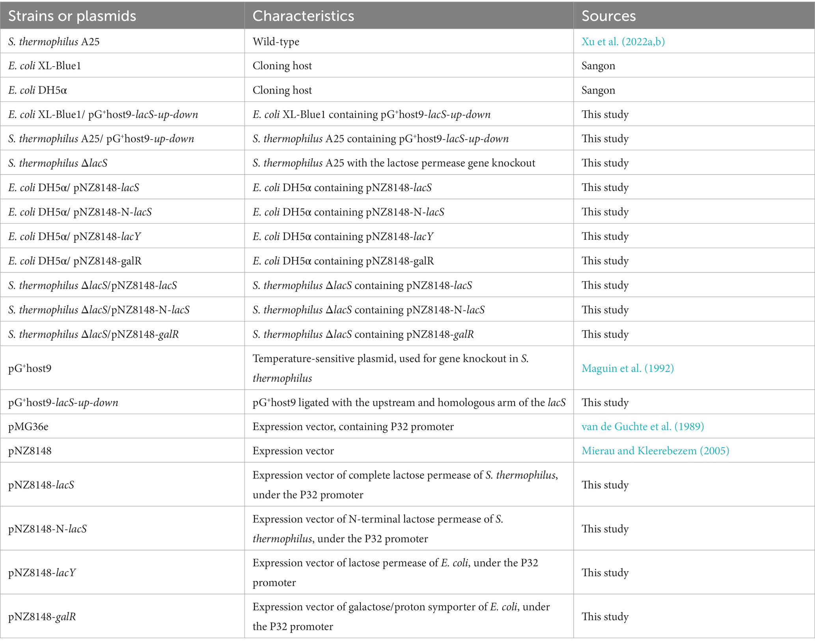The width and height of the screenshot is (815, 644).
Task: Select 'Expression vector, containing P32 promoter' text
Action: click(353, 426)
